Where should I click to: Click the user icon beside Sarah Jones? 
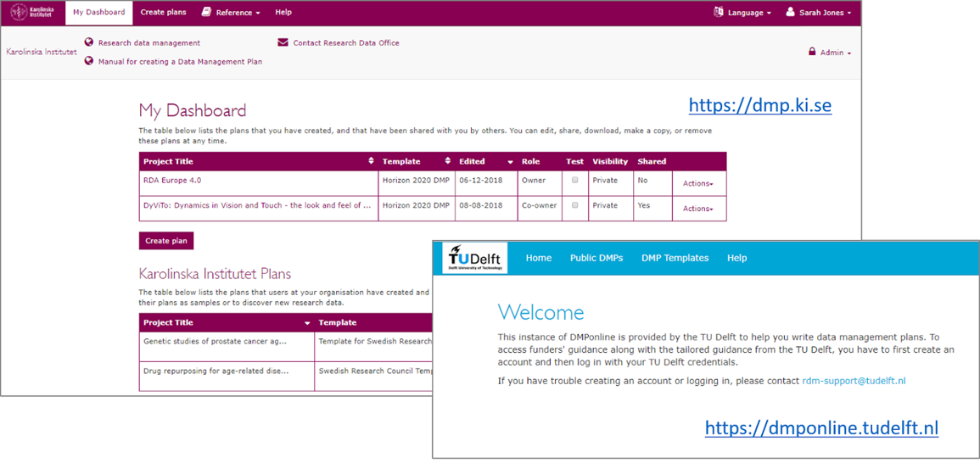point(790,12)
